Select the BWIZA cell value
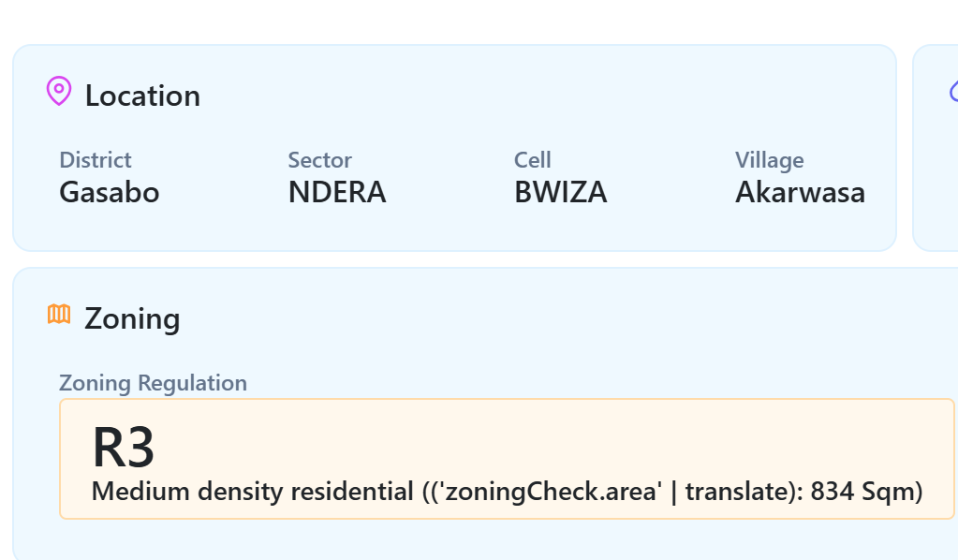This screenshot has width=958, height=560. [x=561, y=192]
